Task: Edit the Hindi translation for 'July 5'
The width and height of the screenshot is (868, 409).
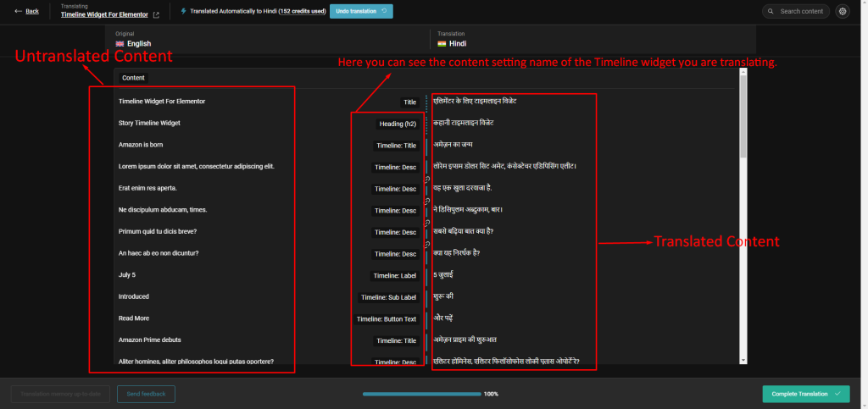Action: click(x=509, y=275)
